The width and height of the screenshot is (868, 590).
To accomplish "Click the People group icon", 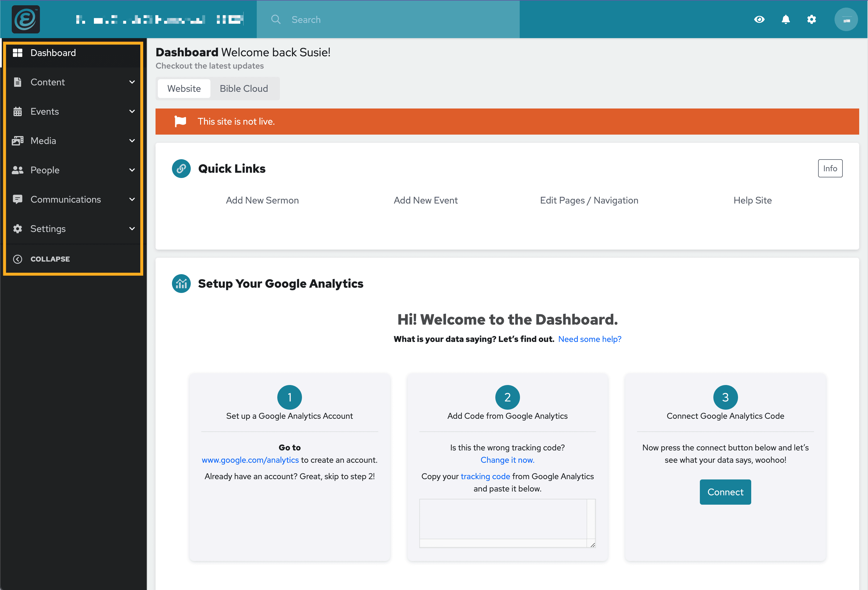I will pos(18,170).
